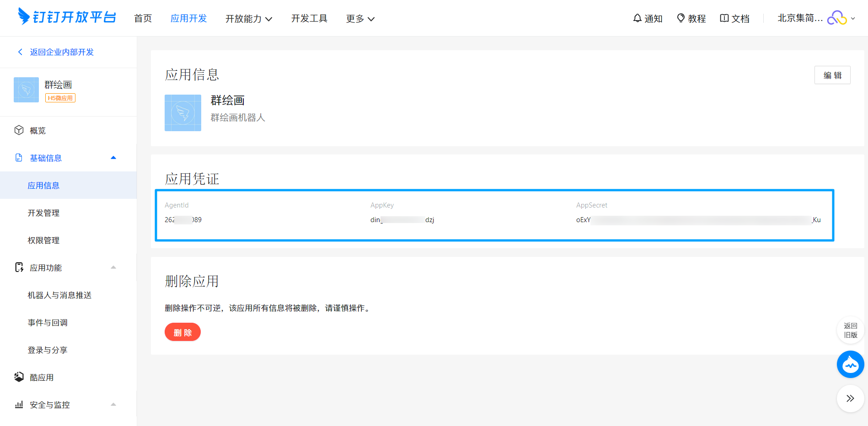Expand the 开放能力 dropdown menu
Screen dimensions: 868x426
click(x=249, y=18)
